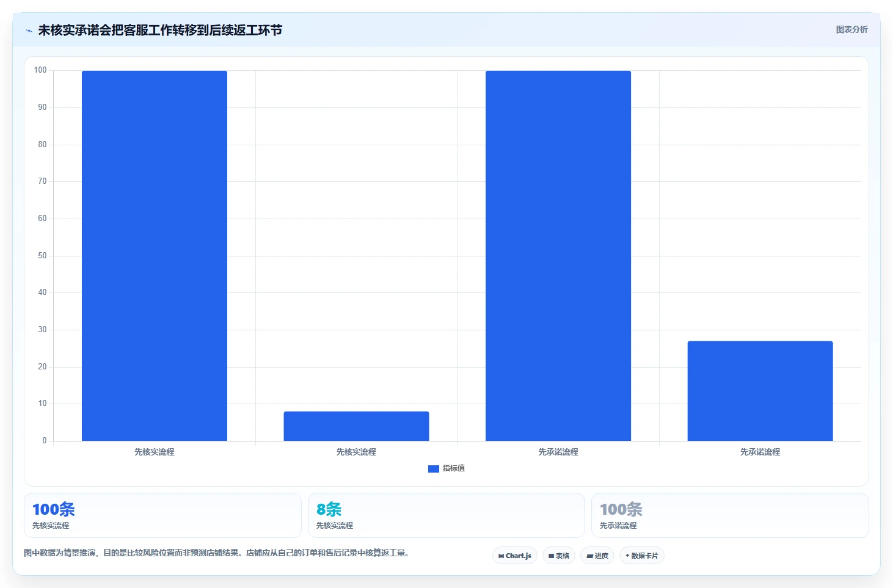The width and height of the screenshot is (893, 588).
Task: Click the 指标值 legend text
Action: coord(454,468)
